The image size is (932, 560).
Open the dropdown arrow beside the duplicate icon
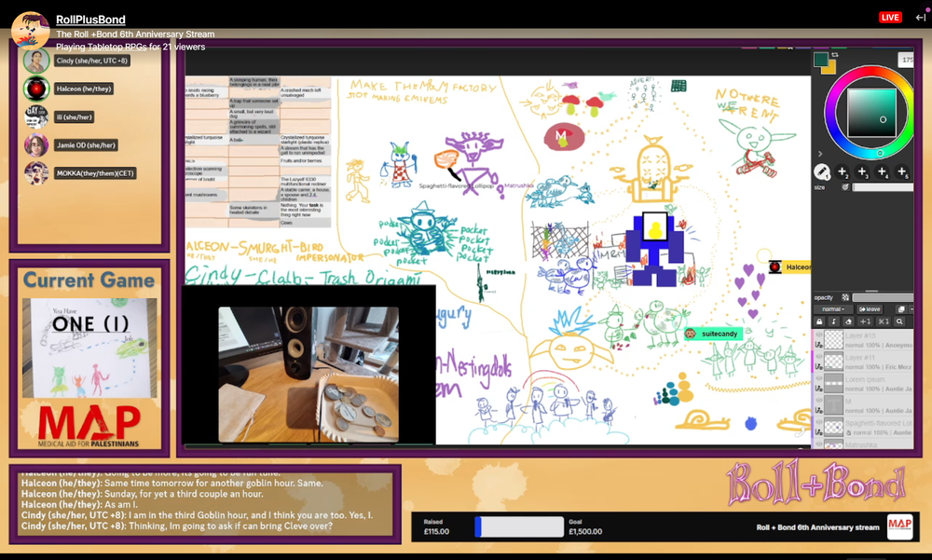click(910, 309)
